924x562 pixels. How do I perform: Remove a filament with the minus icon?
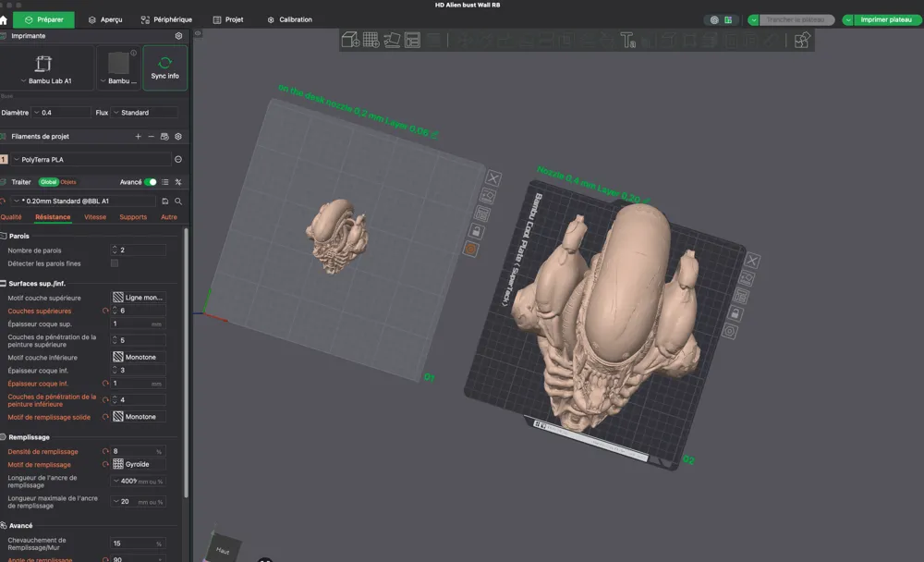point(152,136)
